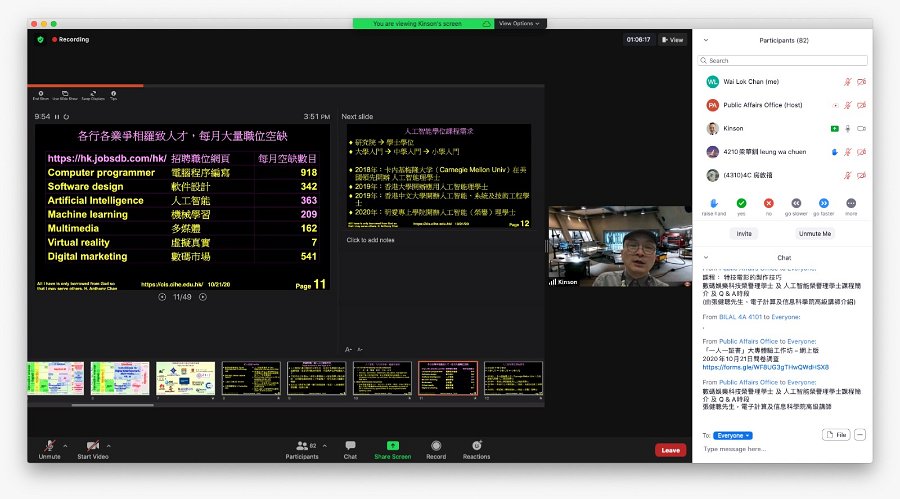Click the Swap Displays icon
This screenshot has width=900, height=499.
point(93,95)
